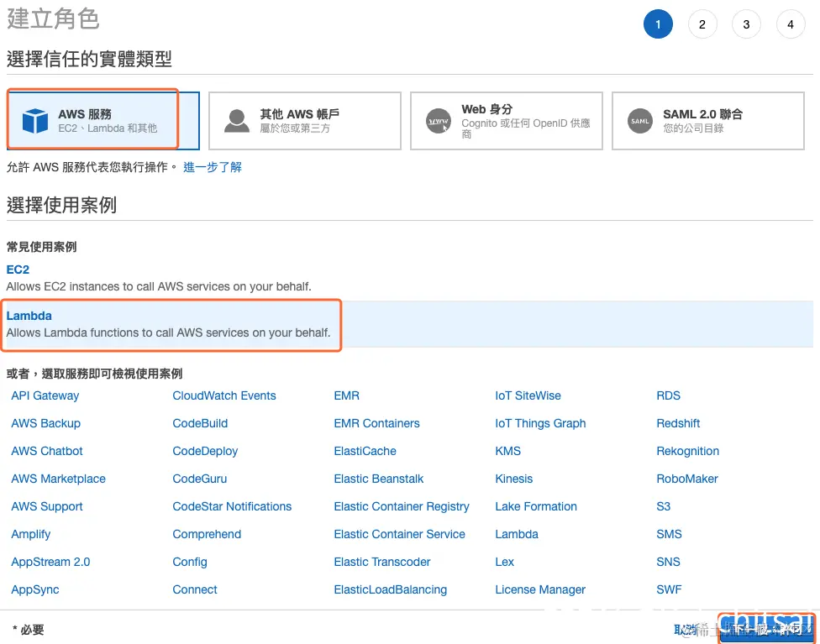Pick ElasticLoadBalancing service
The width and height of the screenshot is (820, 644).
(391, 589)
